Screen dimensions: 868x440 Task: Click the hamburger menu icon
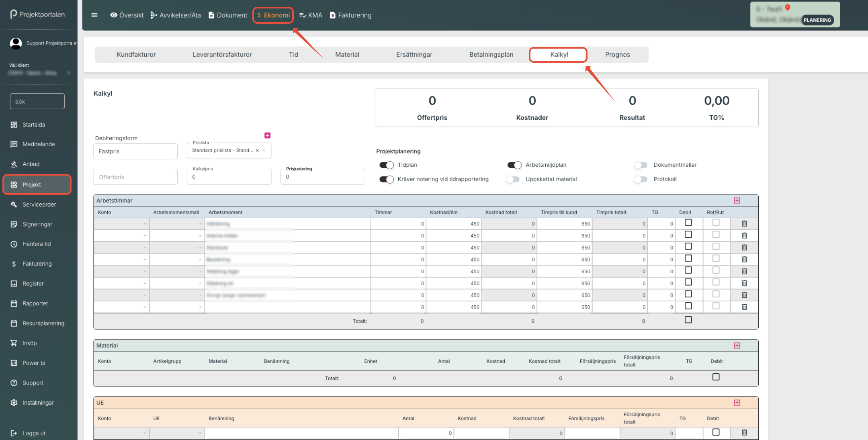point(94,15)
